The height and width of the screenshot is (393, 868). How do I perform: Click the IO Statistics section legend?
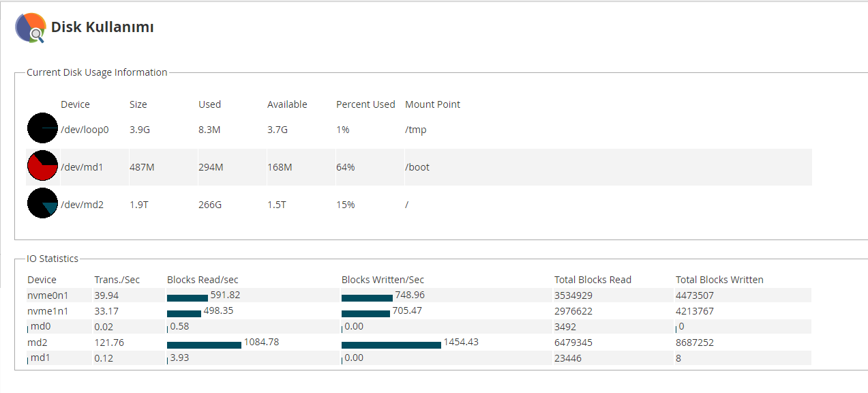point(53,259)
